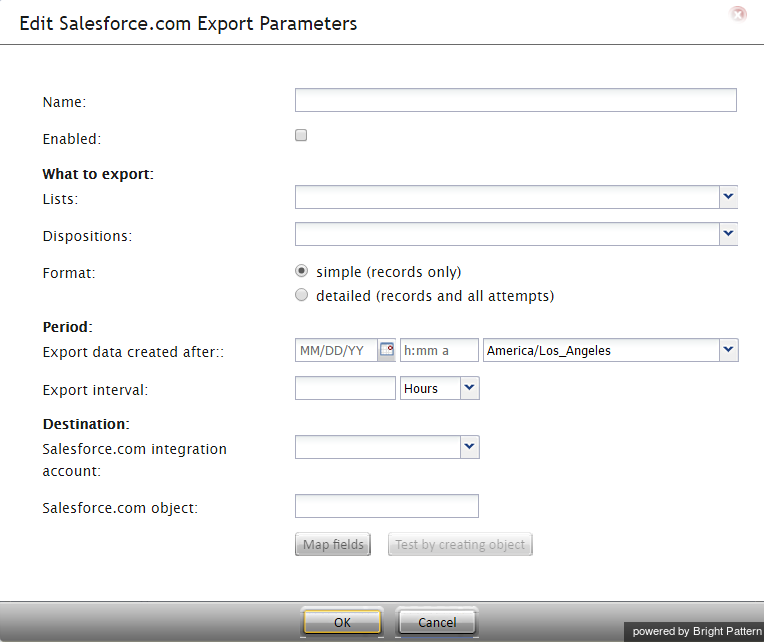Close the Edit Salesforce.com Export Parameters dialog

click(x=738, y=15)
